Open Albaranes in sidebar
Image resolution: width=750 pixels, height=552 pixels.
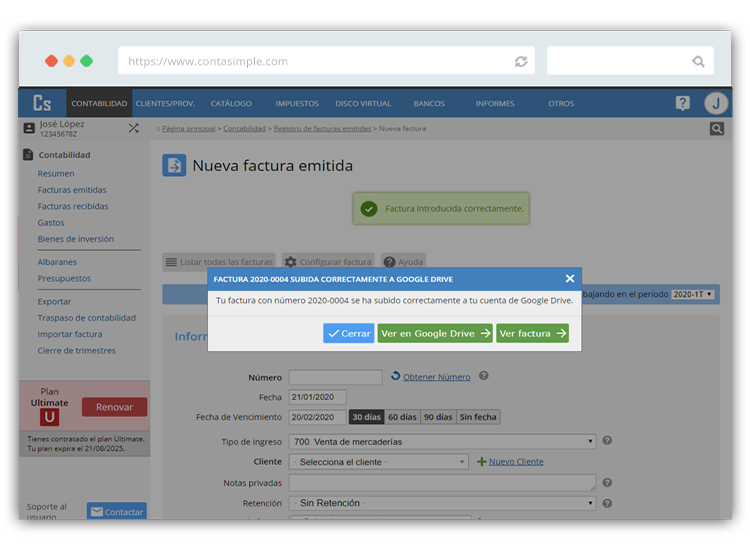57,262
